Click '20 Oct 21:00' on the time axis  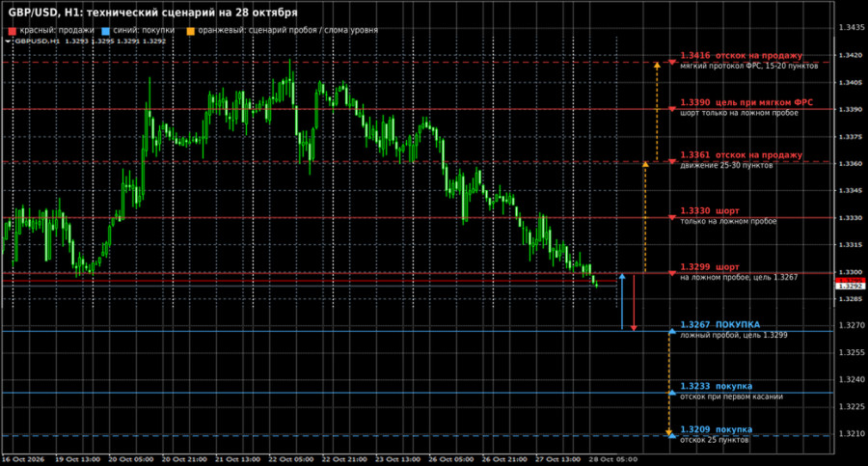point(184,459)
